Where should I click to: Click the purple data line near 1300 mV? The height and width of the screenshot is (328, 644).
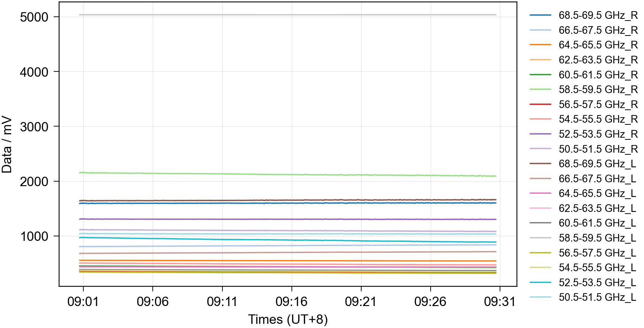tap(288, 219)
